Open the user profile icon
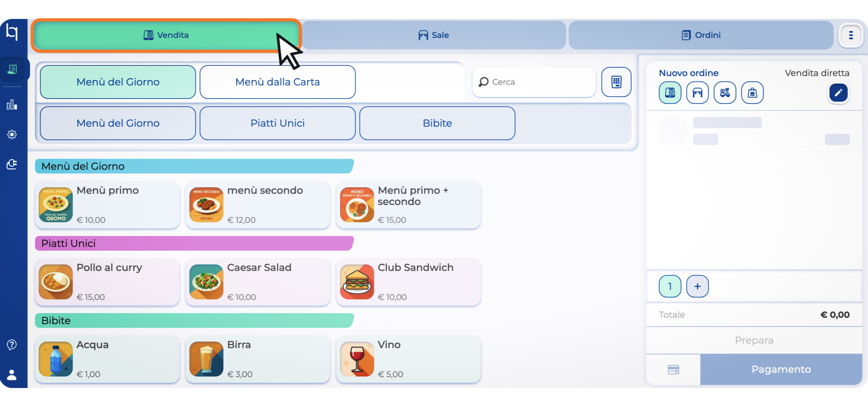Viewport: 868px width, 400px height. (12, 374)
